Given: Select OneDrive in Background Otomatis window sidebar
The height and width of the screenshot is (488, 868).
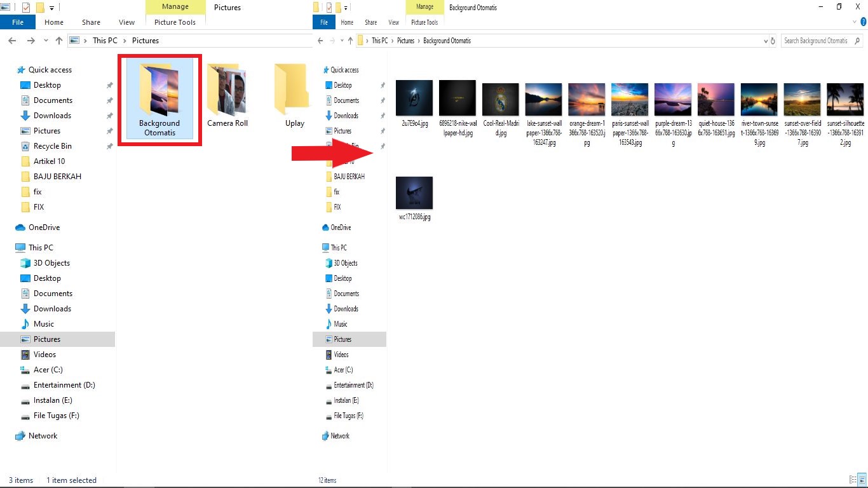Looking at the screenshot, I should (341, 227).
